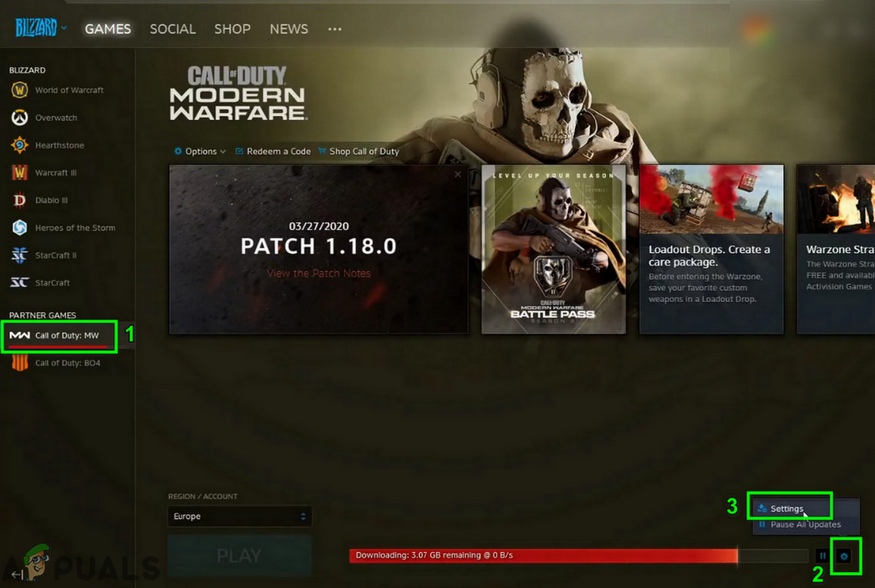Open Call of Duty: BO4 icon
The width and height of the screenshot is (875, 588).
pos(19,363)
